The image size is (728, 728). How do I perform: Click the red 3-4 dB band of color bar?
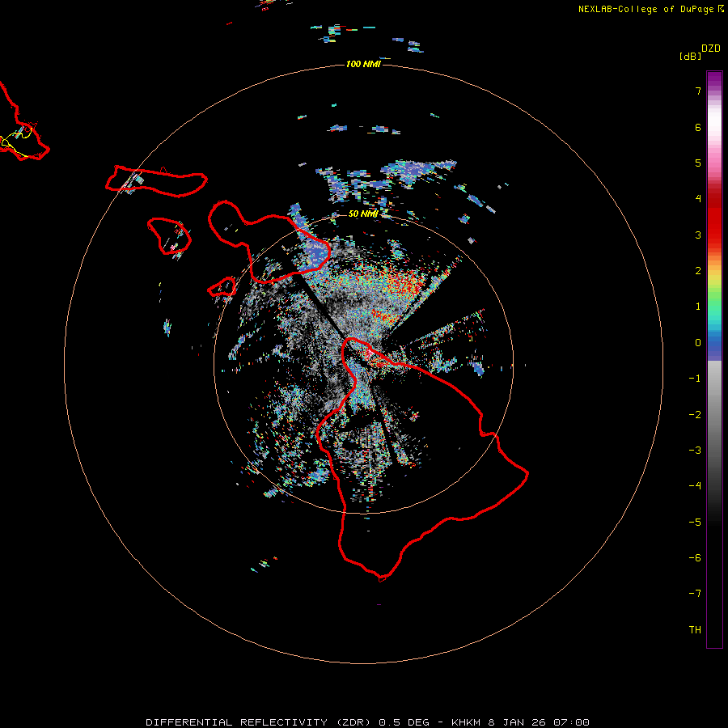coord(714,217)
